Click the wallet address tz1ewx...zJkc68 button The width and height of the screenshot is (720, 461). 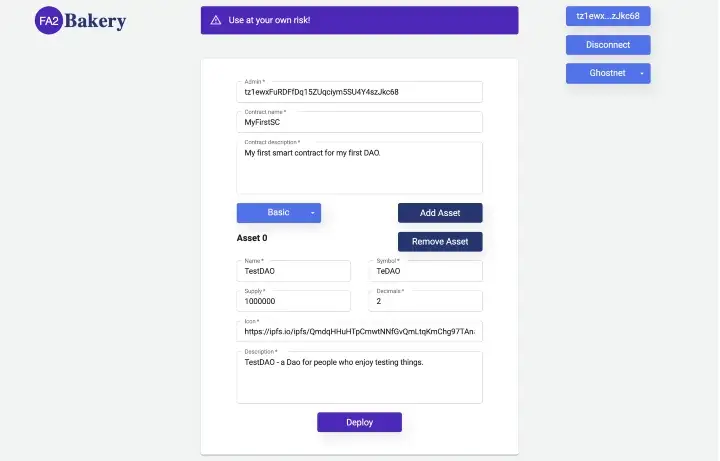(x=608, y=16)
